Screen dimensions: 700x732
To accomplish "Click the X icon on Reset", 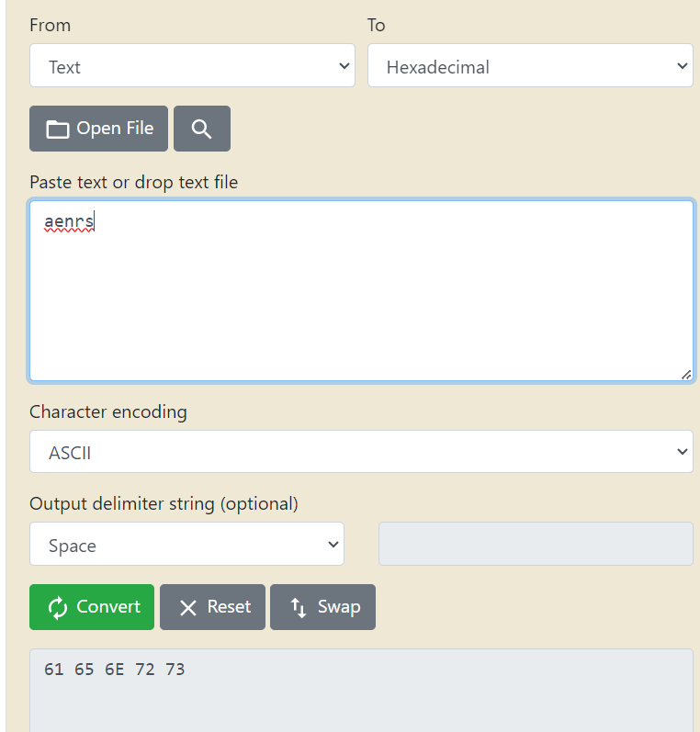I will (x=188, y=607).
